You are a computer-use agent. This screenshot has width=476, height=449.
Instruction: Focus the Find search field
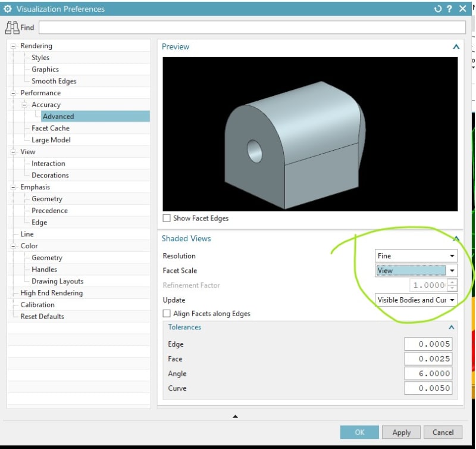pos(252,27)
